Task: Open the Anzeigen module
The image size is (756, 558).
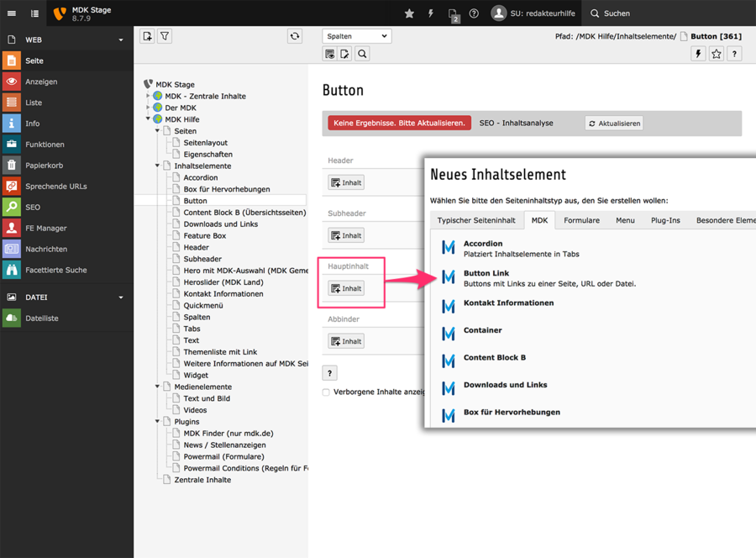Action: 67,82
